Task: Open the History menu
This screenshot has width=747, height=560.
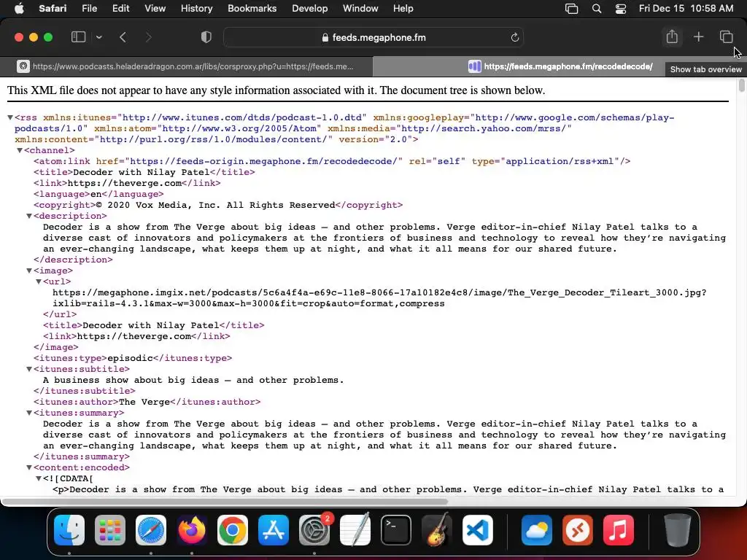Action: coord(196,8)
